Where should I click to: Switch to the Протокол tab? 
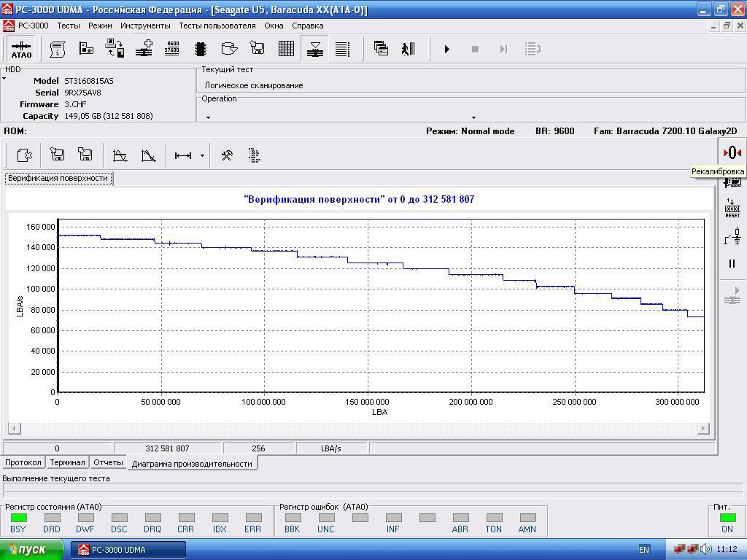23,462
